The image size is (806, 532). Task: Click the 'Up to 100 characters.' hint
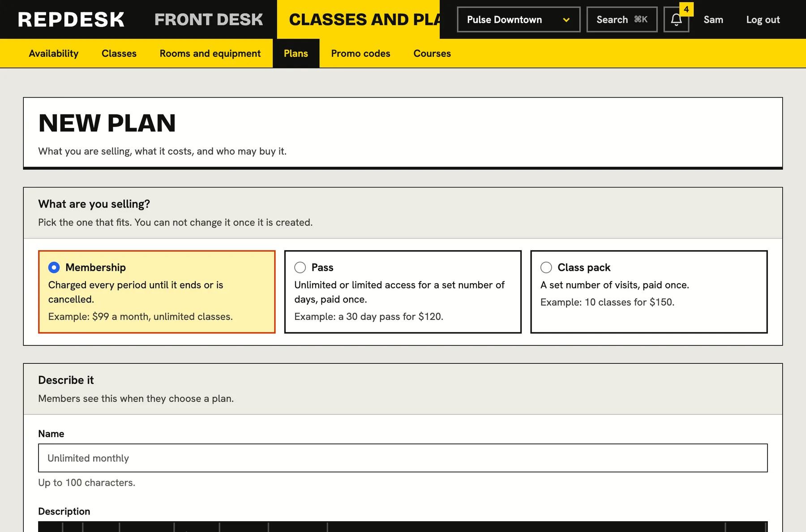click(86, 483)
